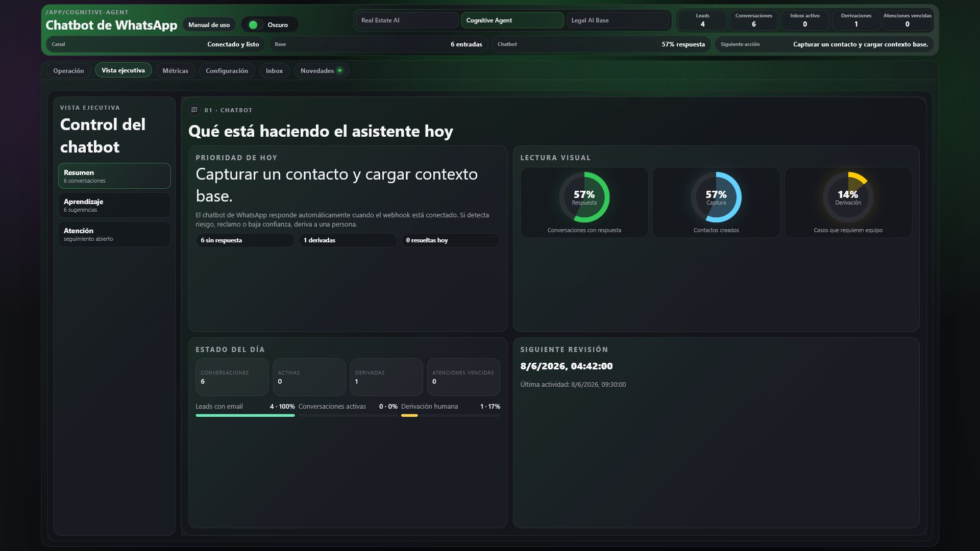
Task: Click the Leads con email progress bar
Action: coord(245,415)
